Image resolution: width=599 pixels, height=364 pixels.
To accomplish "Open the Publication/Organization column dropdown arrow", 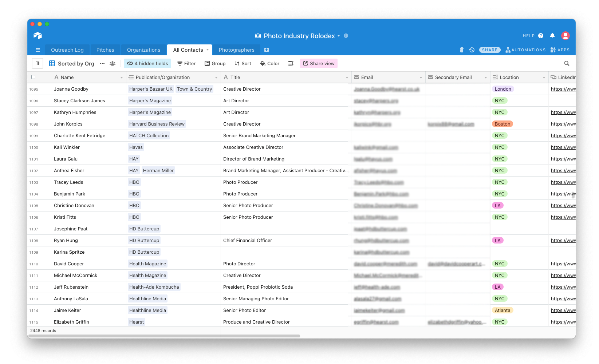I will tap(216, 78).
